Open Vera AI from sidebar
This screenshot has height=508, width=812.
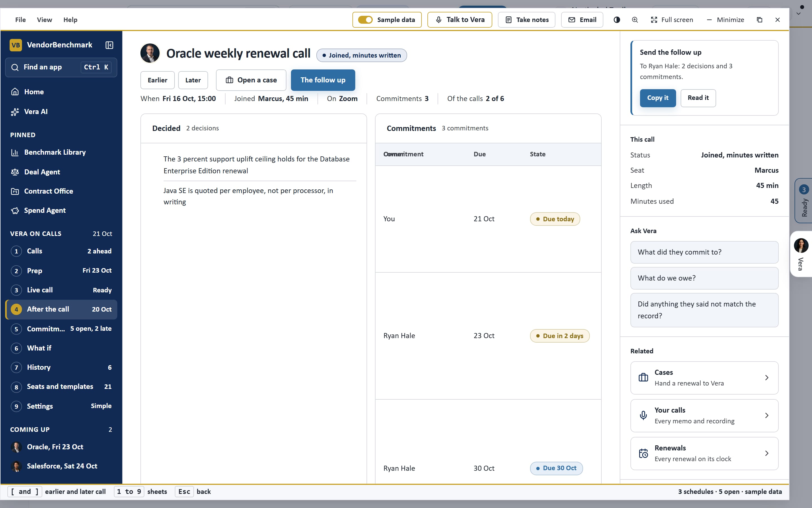61,111
